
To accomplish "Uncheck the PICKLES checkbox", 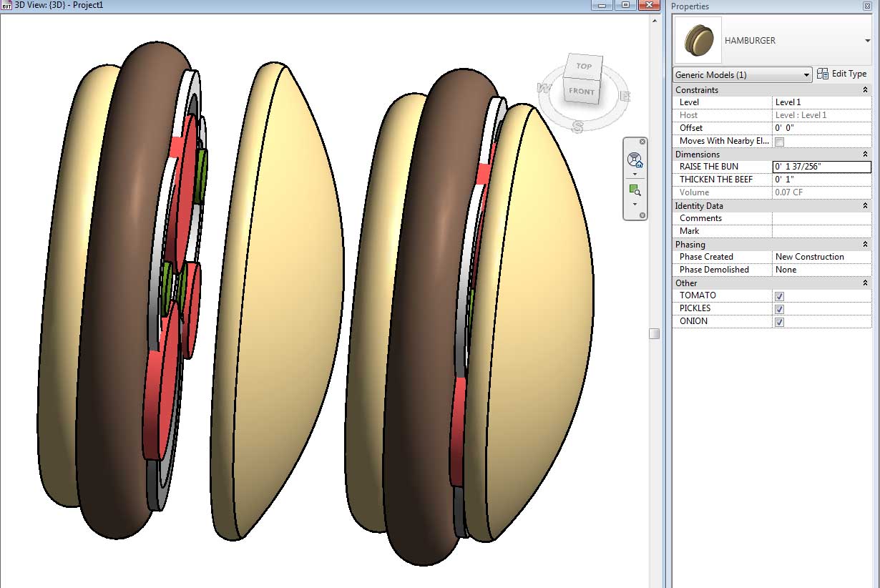I will click(780, 309).
